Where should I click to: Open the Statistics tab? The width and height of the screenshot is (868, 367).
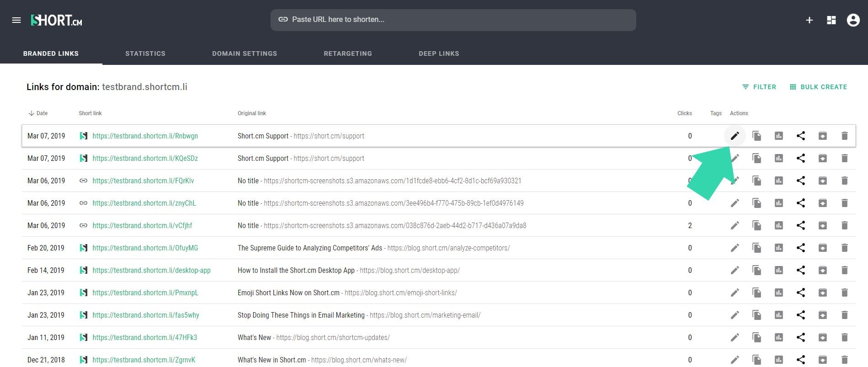145,53
